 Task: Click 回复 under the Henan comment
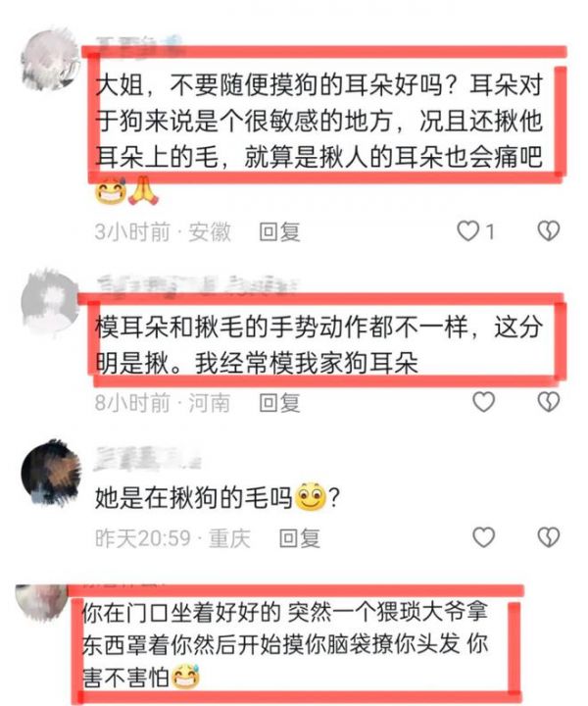tap(279, 403)
